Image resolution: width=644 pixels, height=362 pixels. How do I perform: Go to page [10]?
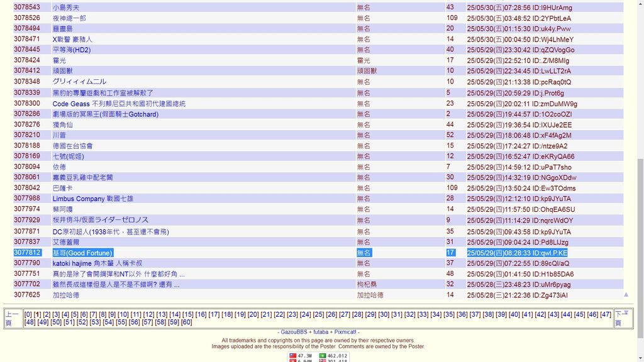[x=123, y=314]
